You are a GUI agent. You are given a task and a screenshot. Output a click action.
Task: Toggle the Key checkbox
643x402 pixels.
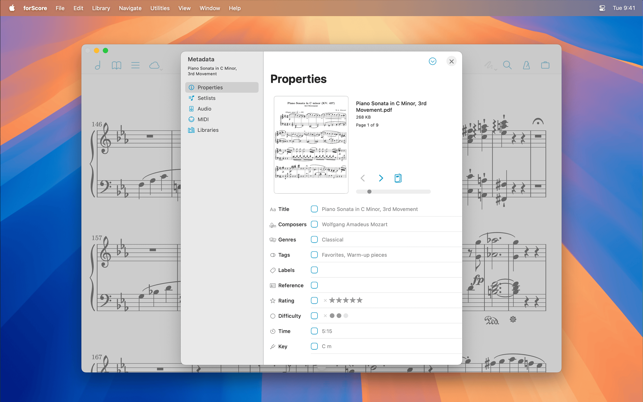click(x=314, y=346)
